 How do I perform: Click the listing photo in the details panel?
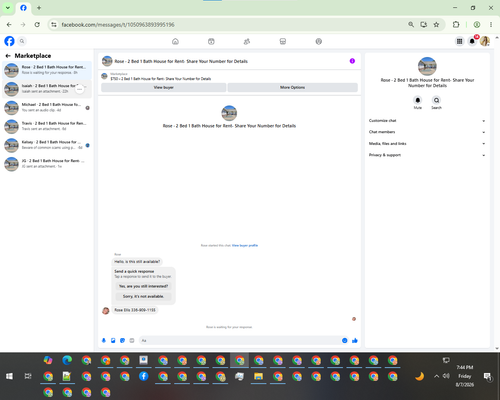coord(427,66)
